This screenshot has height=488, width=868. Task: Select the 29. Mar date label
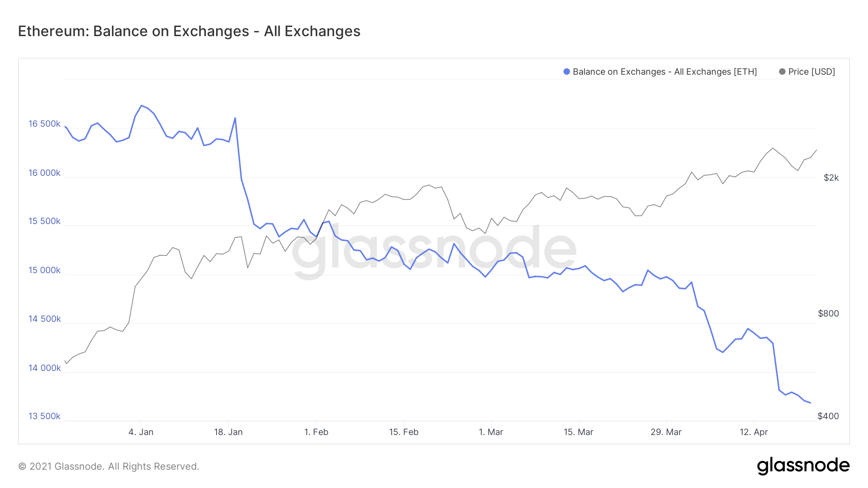666,432
